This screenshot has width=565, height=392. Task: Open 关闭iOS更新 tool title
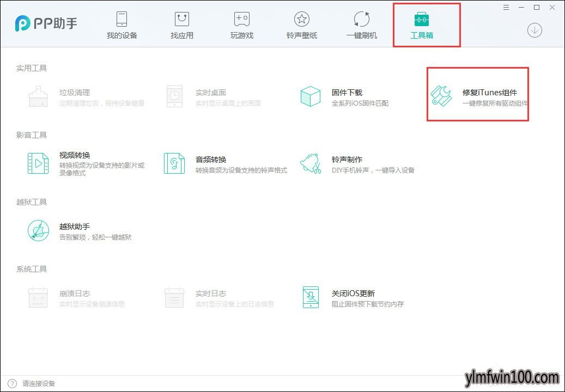[353, 293]
